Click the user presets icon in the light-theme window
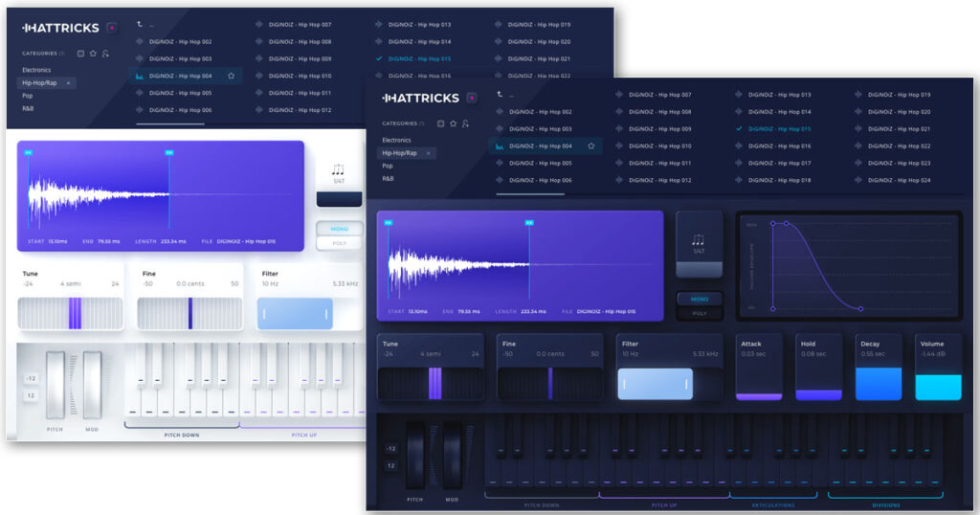The width and height of the screenshot is (980, 515). coord(105,54)
